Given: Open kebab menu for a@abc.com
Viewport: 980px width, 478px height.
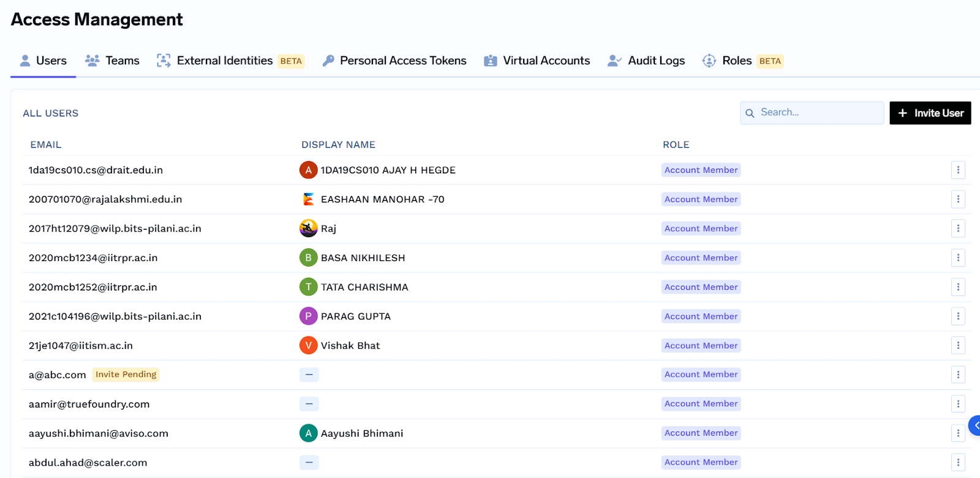Looking at the screenshot, I should 958,374.
